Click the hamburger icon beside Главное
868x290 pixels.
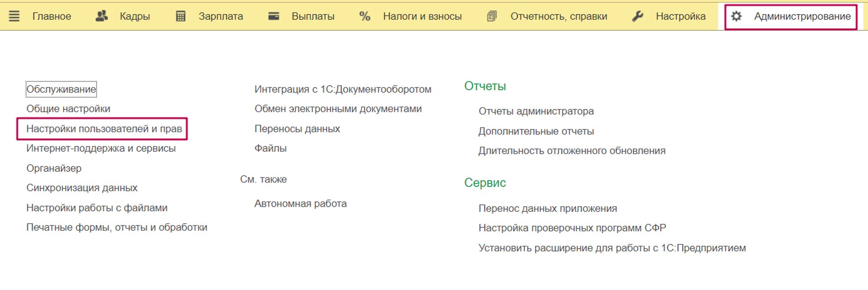pyautogui.click(x=14, y=16)
